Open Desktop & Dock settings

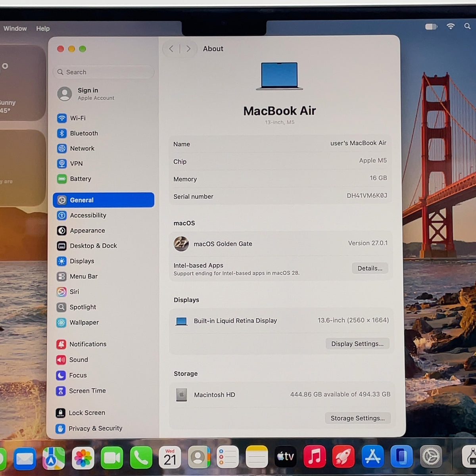point(103,246)
